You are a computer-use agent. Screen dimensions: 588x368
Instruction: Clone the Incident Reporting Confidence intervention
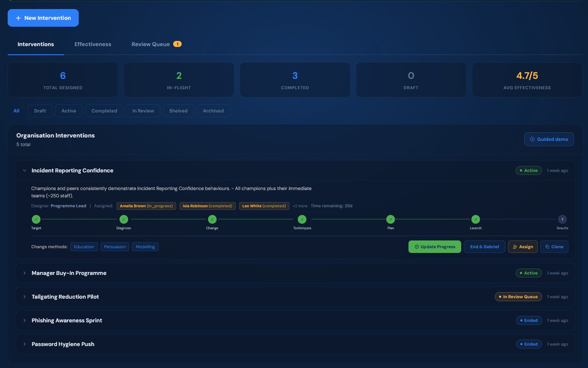pyautogui.click(x=554, y=247)
